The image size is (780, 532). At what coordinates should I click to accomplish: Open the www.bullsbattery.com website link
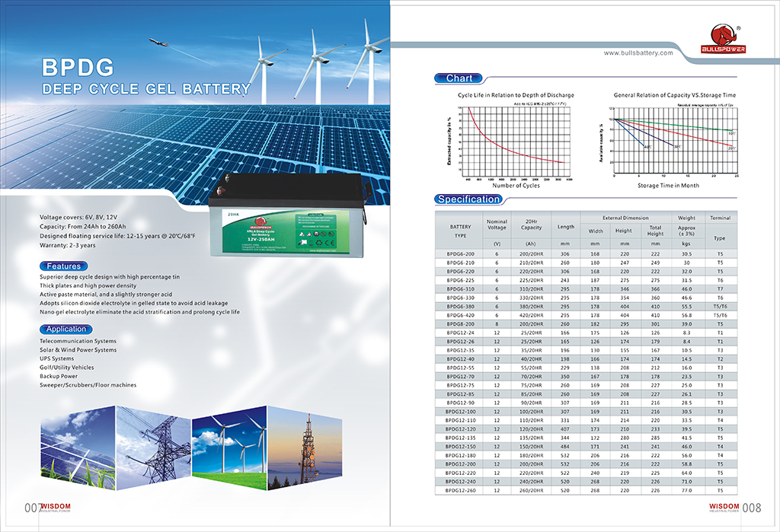tap(638, 53)
